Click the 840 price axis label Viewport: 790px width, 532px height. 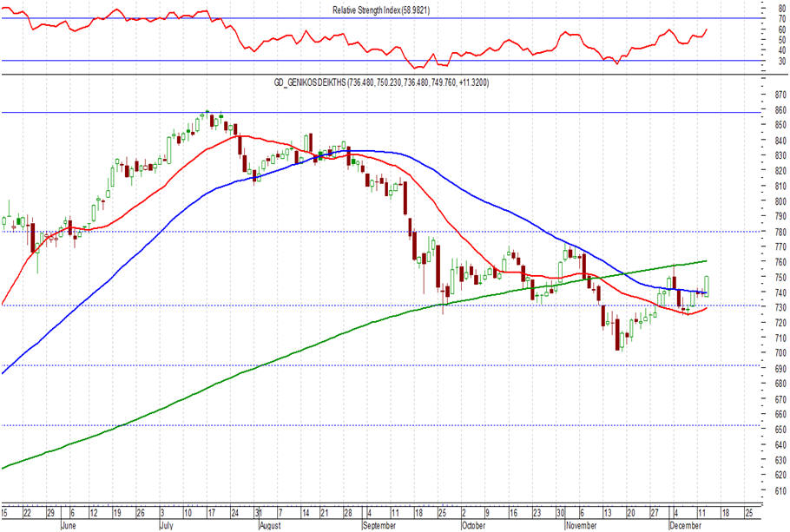click(x=780, y=140)
